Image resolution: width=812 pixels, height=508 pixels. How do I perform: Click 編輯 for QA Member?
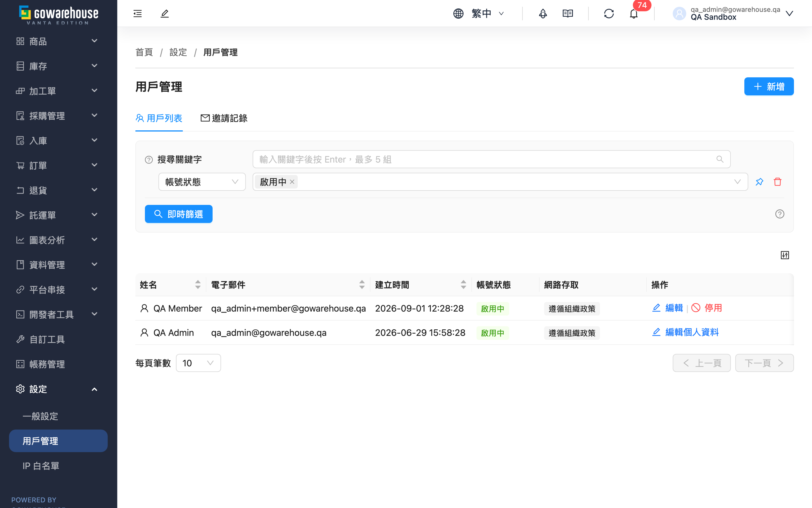(668, 308)
